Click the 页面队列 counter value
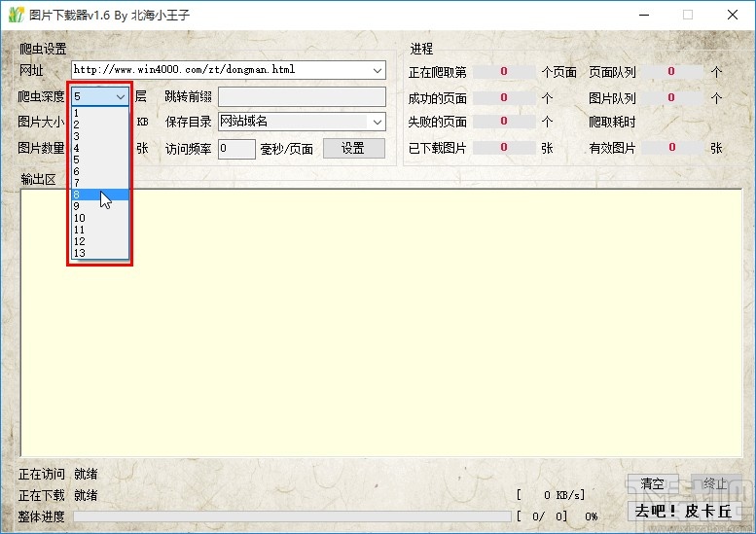The image size is (756, 534). 671,72
